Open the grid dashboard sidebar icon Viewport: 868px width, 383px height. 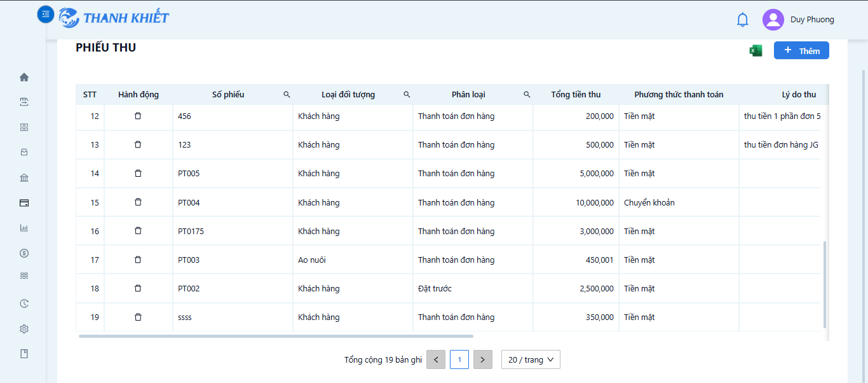24,127
